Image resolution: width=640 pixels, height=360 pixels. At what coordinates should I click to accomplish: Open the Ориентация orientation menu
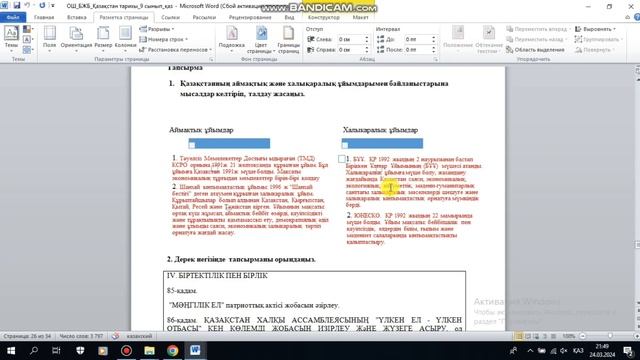pyautogui.click(x=76, y=39)
